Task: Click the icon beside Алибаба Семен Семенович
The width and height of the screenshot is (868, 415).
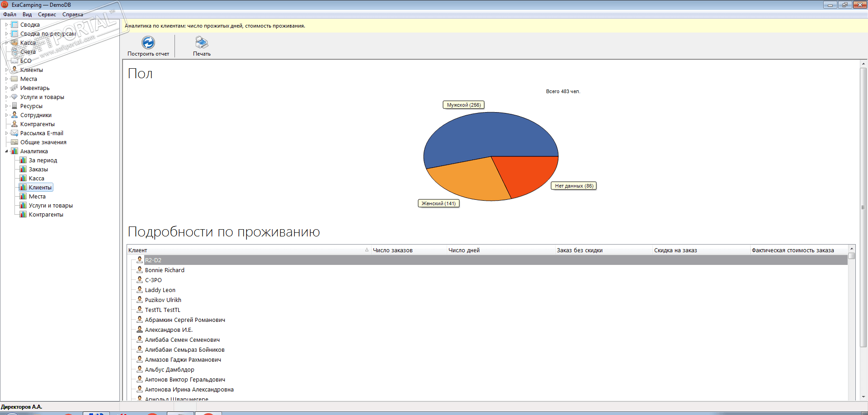Action: point(140,340)
